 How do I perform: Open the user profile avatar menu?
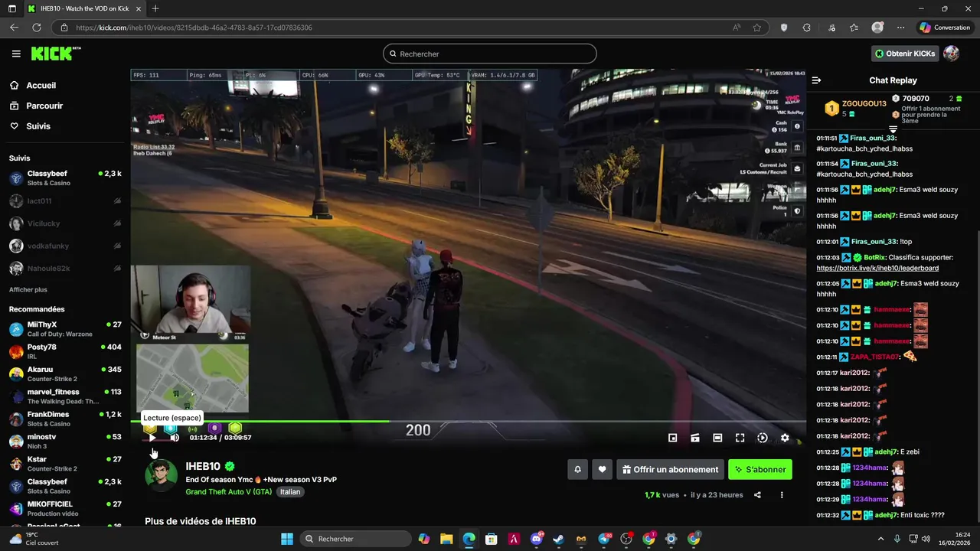[951, 54]
